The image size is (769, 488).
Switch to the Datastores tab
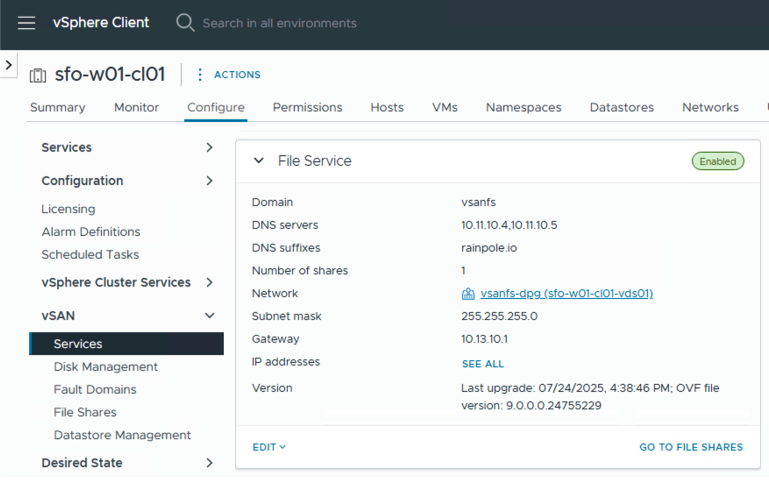coord(621,108)
